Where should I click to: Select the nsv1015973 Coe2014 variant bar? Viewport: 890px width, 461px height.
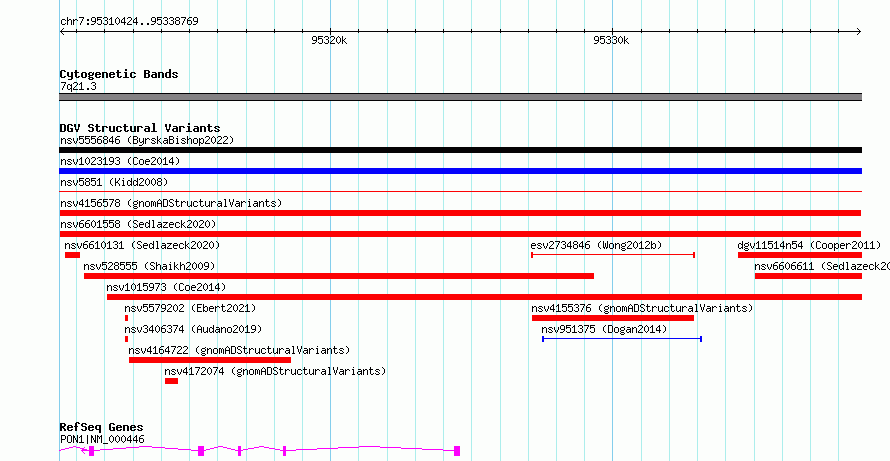pos(484,297)
